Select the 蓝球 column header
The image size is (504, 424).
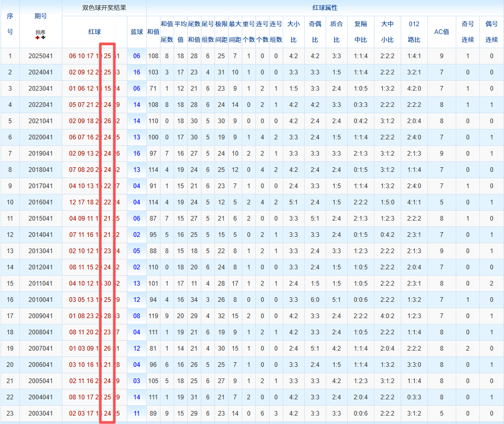[136, 31]
